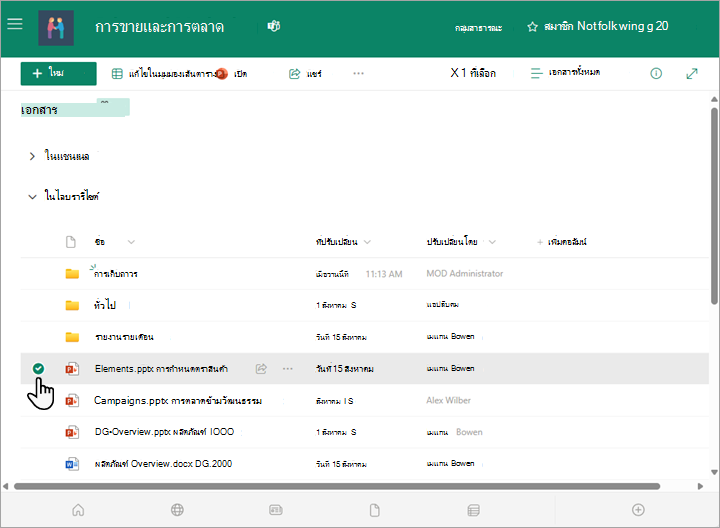Open the document page icon in bottom bar
Image resolution: width=720 pixels, height=528 pixels.
pyautogui.click(x=375, y=510)
